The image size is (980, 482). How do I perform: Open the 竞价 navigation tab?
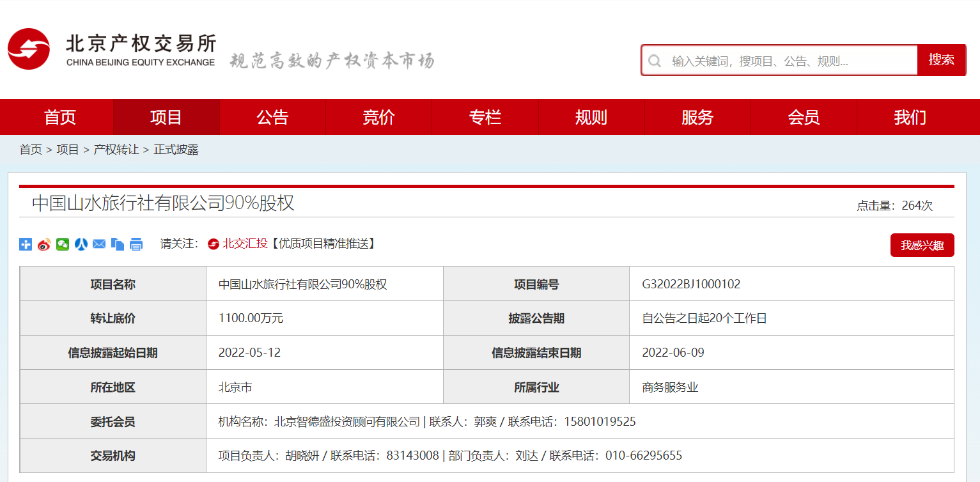378,117
